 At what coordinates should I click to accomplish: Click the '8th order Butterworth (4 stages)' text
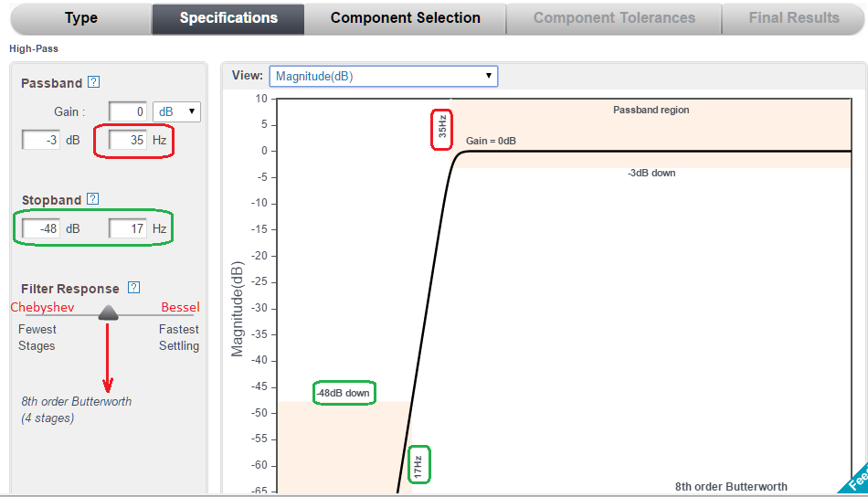click(x=77, y=409)
